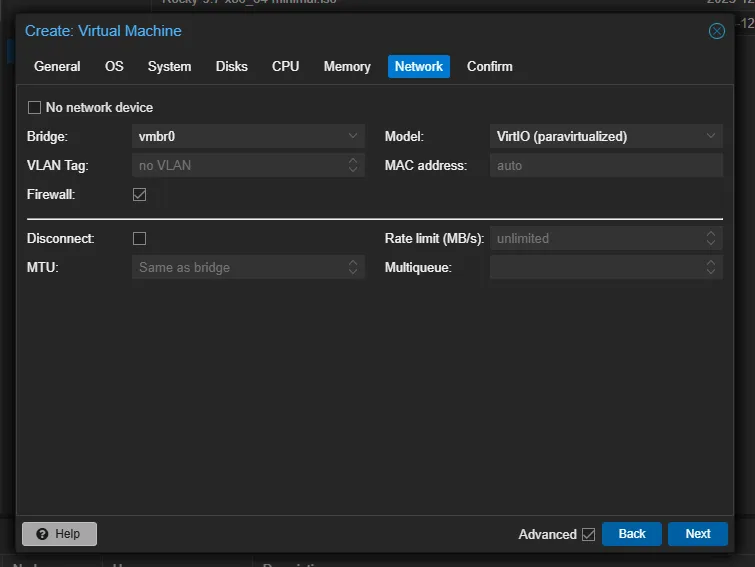
Task: Go Back to the previous step
Action: point(632,534)
